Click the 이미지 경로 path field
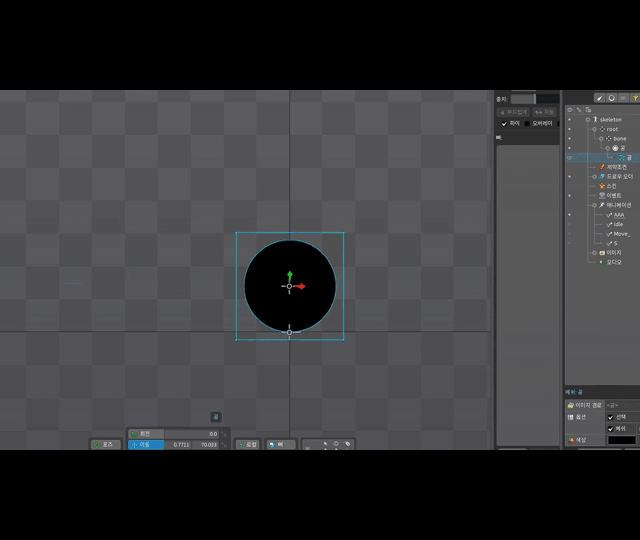 (x=622, y=405)
